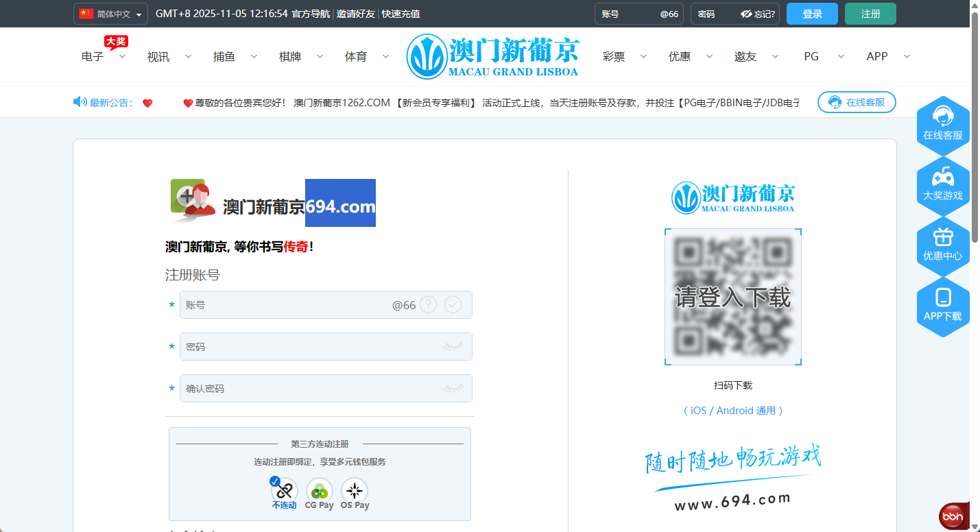Open 大奖游戏 gamepad sidebar icon
Viewport: 980px width, 532px height.
point(942,184)
